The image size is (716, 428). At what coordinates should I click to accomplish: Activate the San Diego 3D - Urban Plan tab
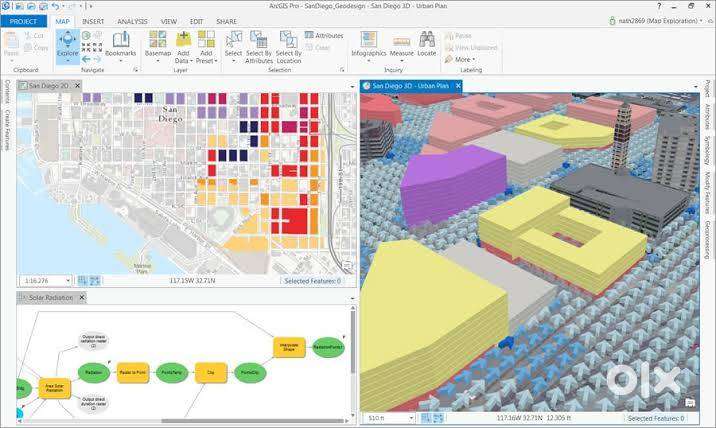411,85
